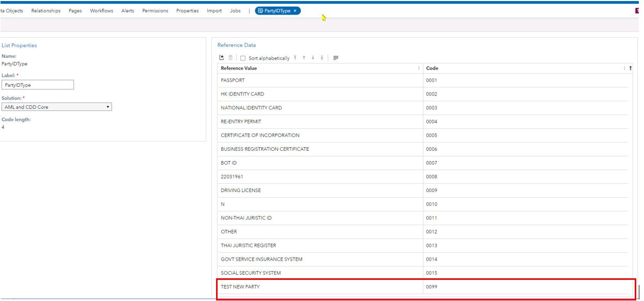Open the Reference Value column options menu

(419, 68)
